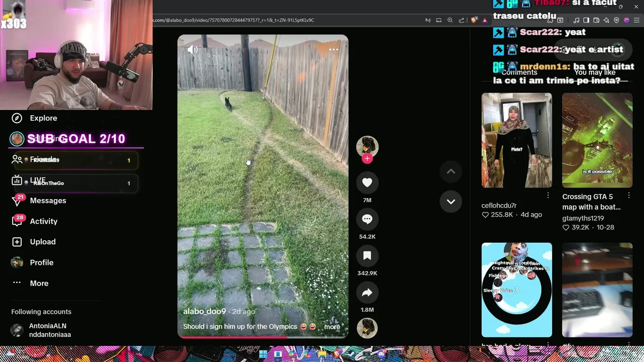Open the 'Plate?' woman video thumbnail
644x362 pixels.
pyautogui.click(x=517, y=140)
